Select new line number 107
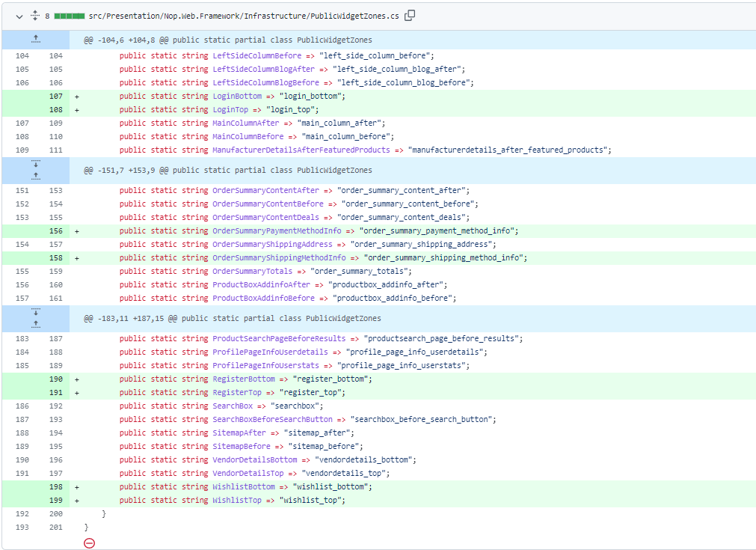The height and width of the screenshot is (550, 756). coord(56,97)
